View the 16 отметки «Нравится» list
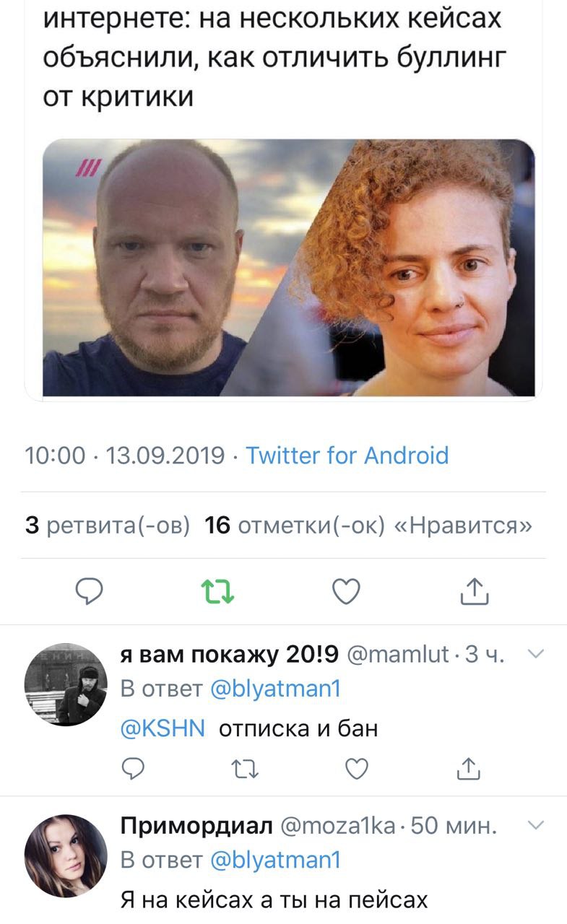This screenshot has height=924, width=567. pyautogui.click(x=368, y=526)
